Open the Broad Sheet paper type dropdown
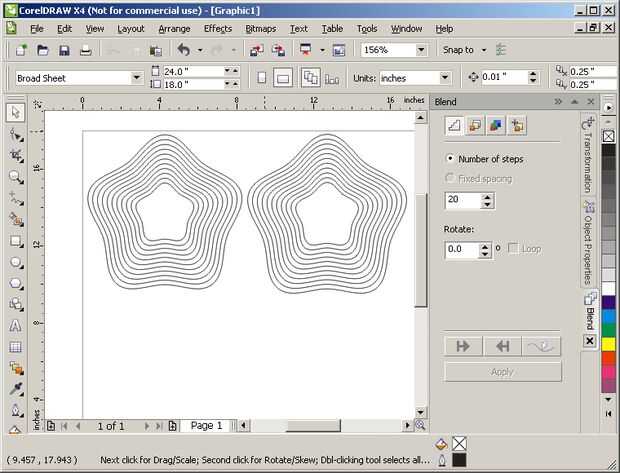620x473 pixels. (137, 78)
